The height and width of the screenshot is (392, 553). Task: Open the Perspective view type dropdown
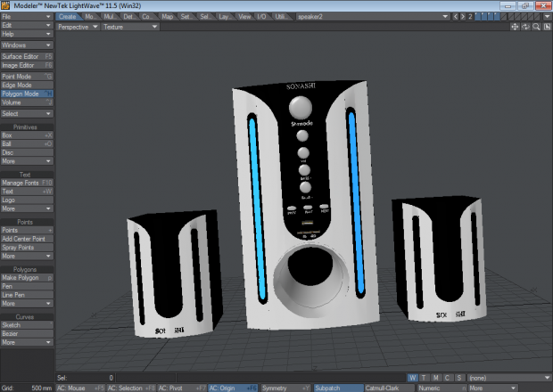coord(77,27)
